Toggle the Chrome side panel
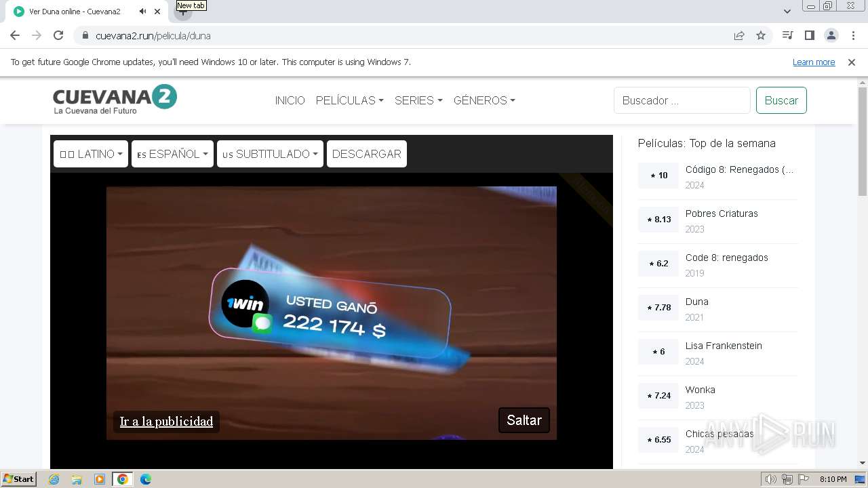Screen dimensions: 868x488 810,36
